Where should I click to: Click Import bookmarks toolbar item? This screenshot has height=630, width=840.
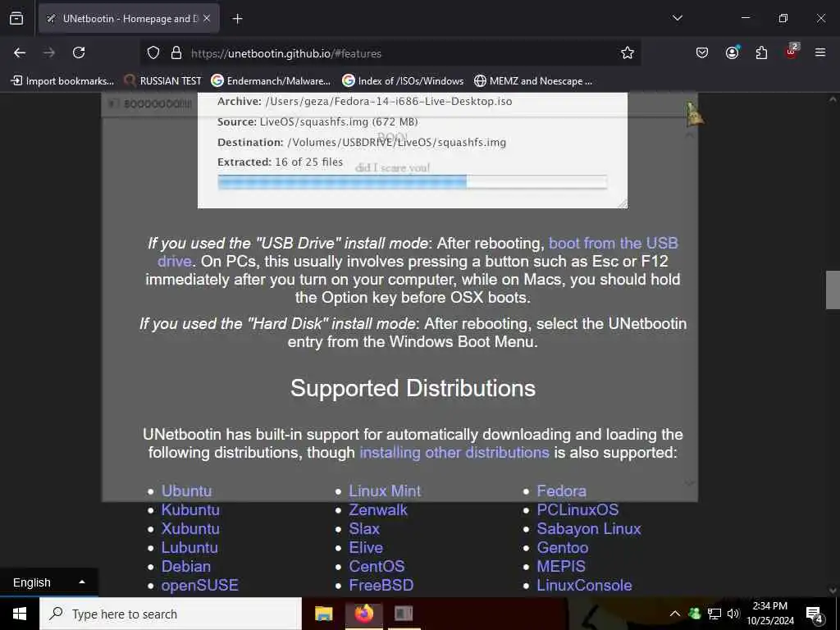(x=63, y=81)
